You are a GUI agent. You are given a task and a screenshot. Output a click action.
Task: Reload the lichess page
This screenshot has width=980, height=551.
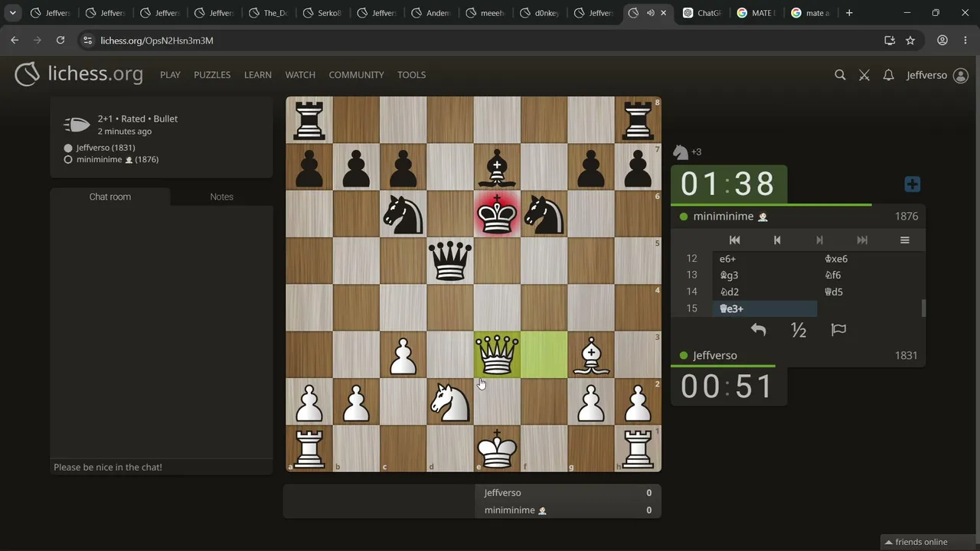(x=60, y=41)
